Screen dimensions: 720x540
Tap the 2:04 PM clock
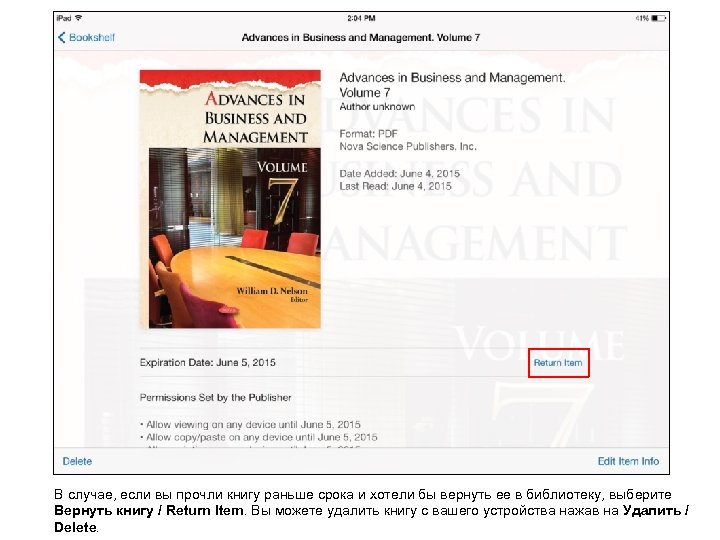tap(361, 18)
